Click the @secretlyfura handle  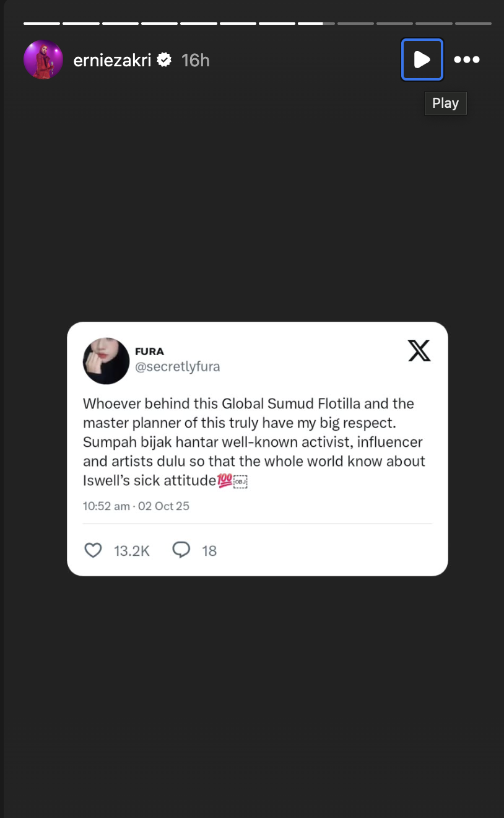pyautogui.click(x=177, y=367)
